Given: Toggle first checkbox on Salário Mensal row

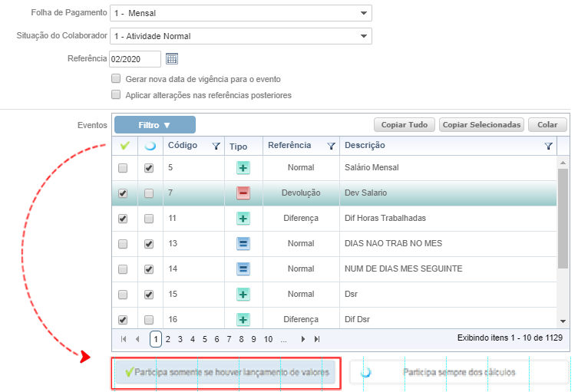Looking at the screenshot, I should pos(123,168).
